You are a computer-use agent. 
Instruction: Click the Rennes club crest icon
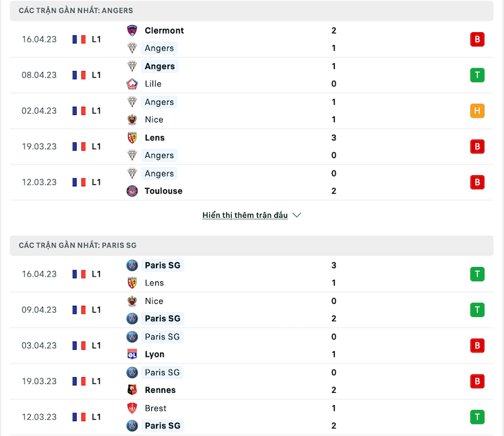coord(132,390)
